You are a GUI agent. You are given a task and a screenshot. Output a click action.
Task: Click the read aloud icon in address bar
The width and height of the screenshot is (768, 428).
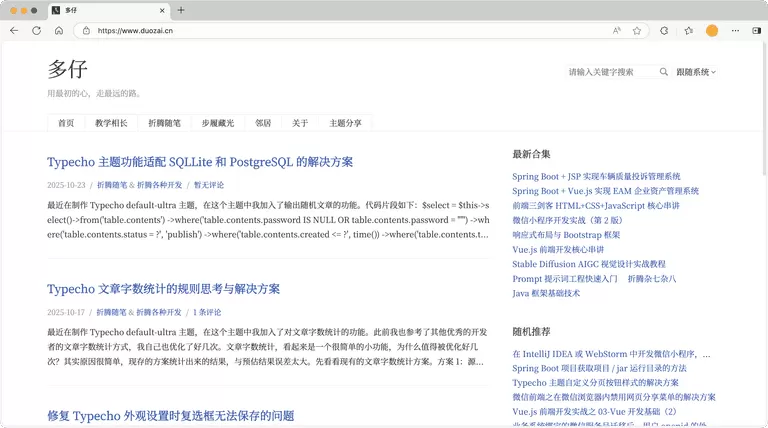(617, 31)
